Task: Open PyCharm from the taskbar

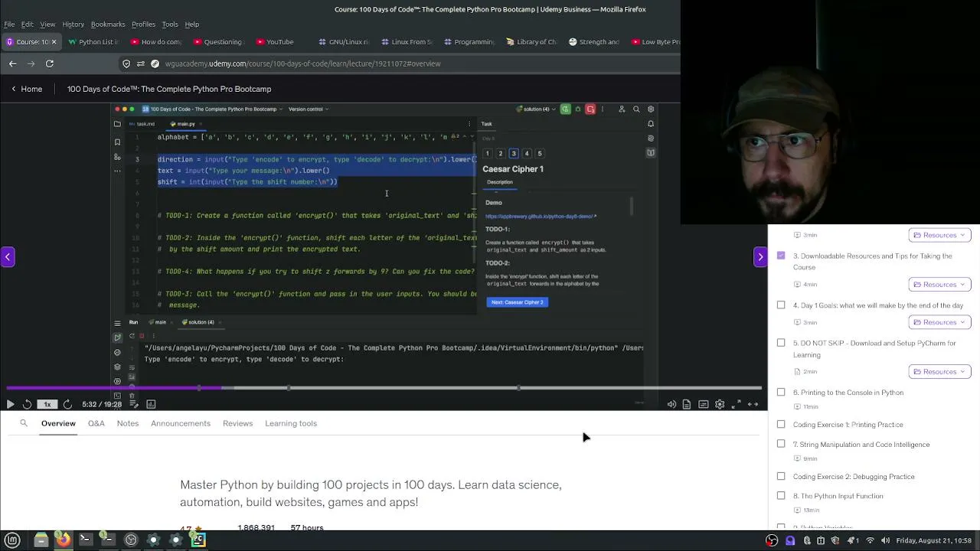Action: point(198,540)
